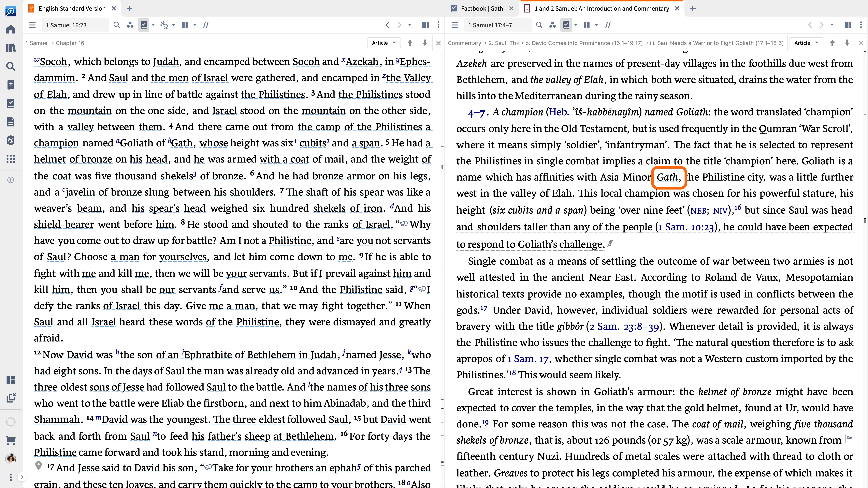868x488 pixels.
Task: Add new tab beside English Standard Version
Action: coord(129,8)
